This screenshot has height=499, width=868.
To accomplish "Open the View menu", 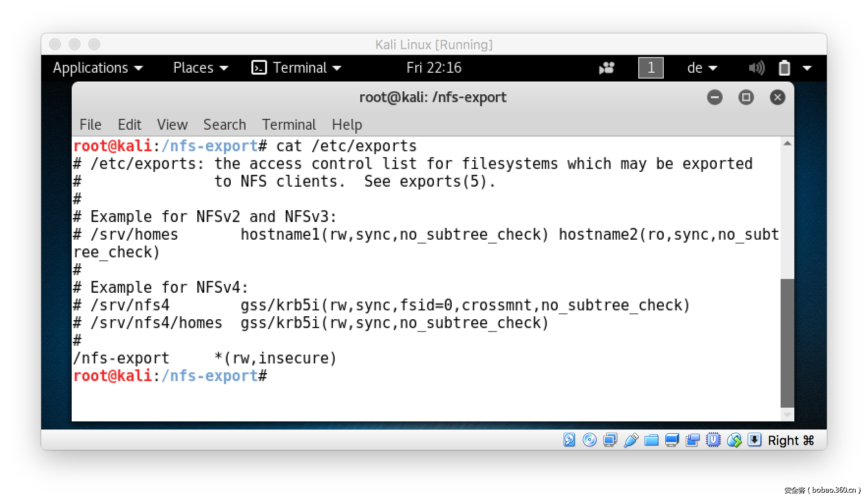I will click(172, 125).
